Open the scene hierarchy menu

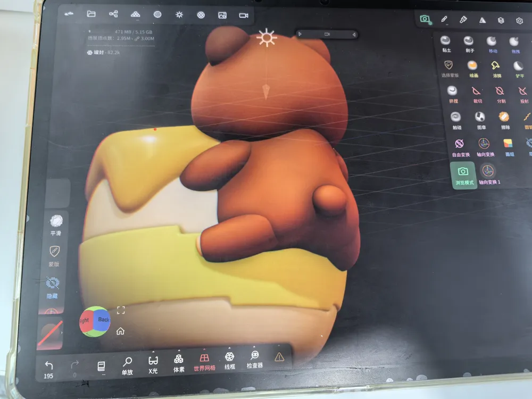(113, 14)
